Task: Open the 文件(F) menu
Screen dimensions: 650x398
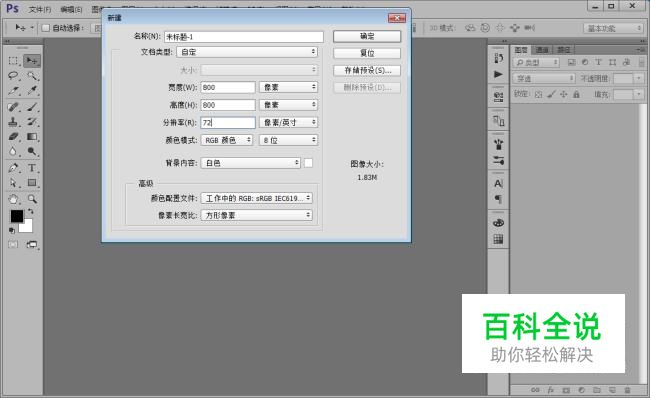Action: [x=40, y=9]
